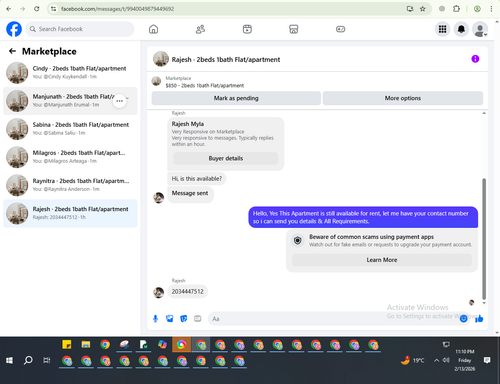The height and width of the screenshot is (384, 500).
Task: Open options menu for Manjunath conversation
Action: point(120,101)
